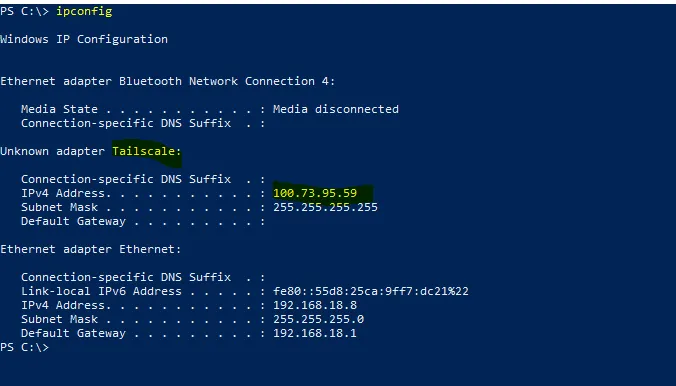The width and height of the screenshot is (676, 386).
Task: Click the typed ipconfig command text
Action: (84, 11)
